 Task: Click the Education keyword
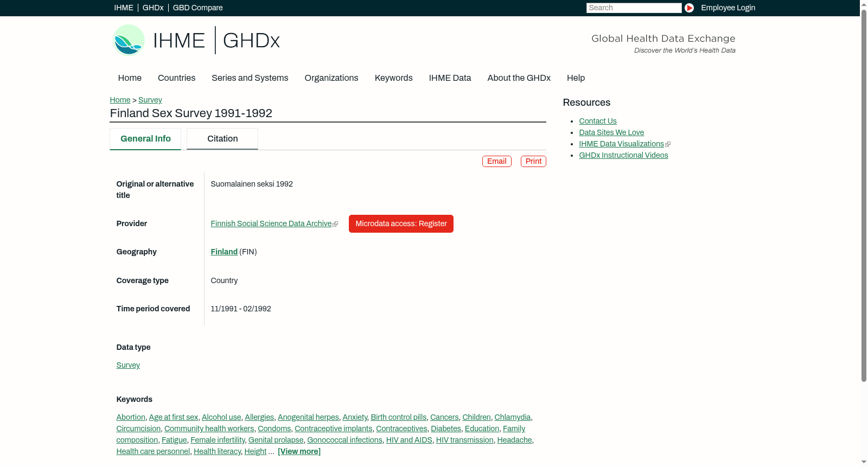tap(482, 428)
